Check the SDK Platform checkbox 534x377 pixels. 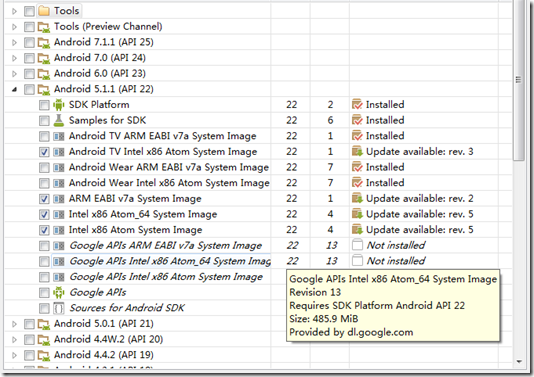44,105
